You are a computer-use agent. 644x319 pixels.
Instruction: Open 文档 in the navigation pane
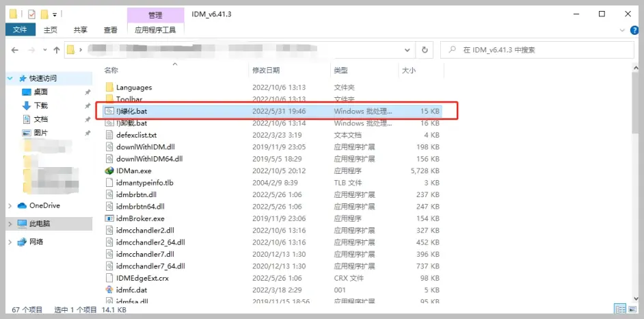coord(40,119)
